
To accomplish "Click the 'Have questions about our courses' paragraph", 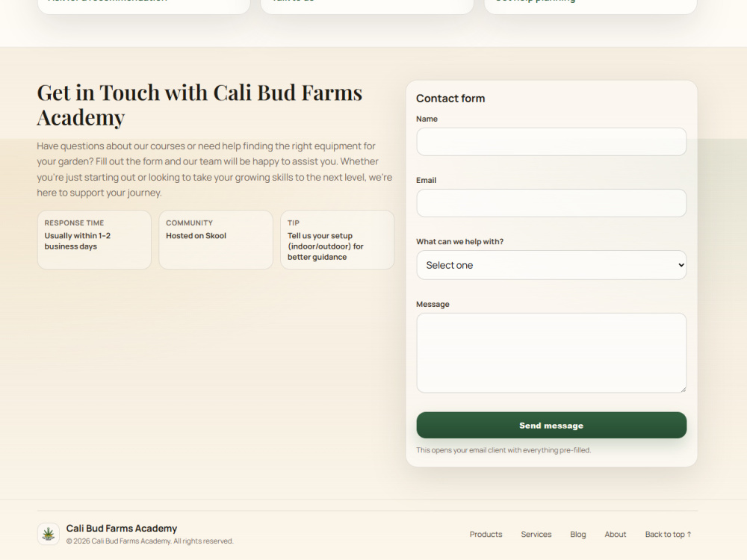I will 214,169.
